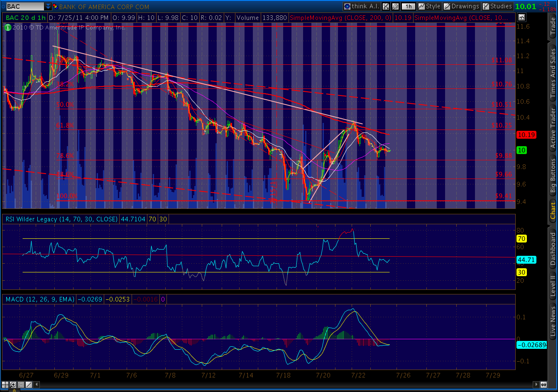Expand the symbol dropdown arrow
The width and height of the screenshot is (558, 392).
(x=48, y=7)
